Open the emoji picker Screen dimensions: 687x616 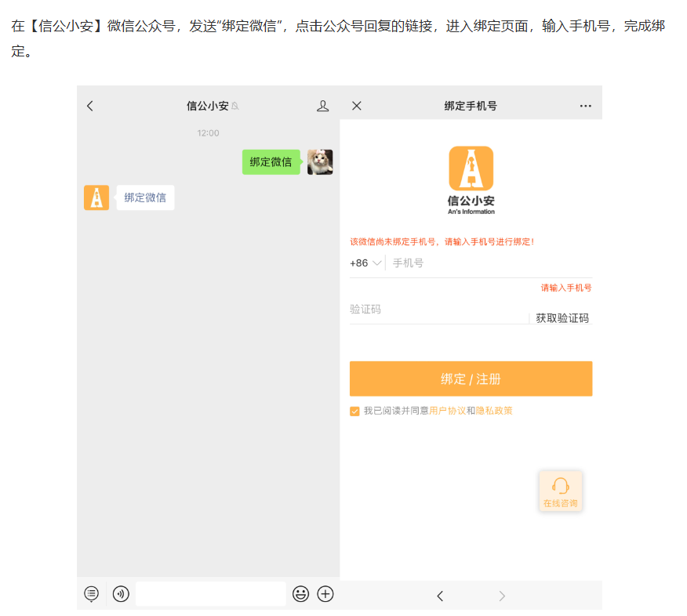pos(300,594)
